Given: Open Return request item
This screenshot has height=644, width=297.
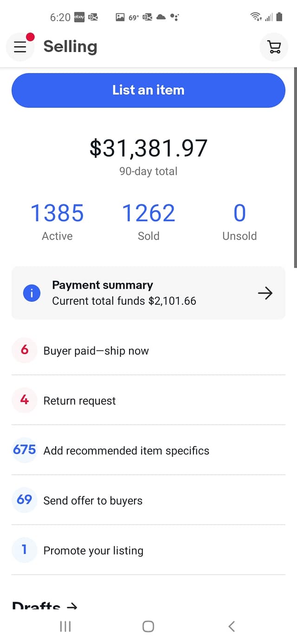Looking at the screenshot, I should pyautogui.click(x=148, y=400).
